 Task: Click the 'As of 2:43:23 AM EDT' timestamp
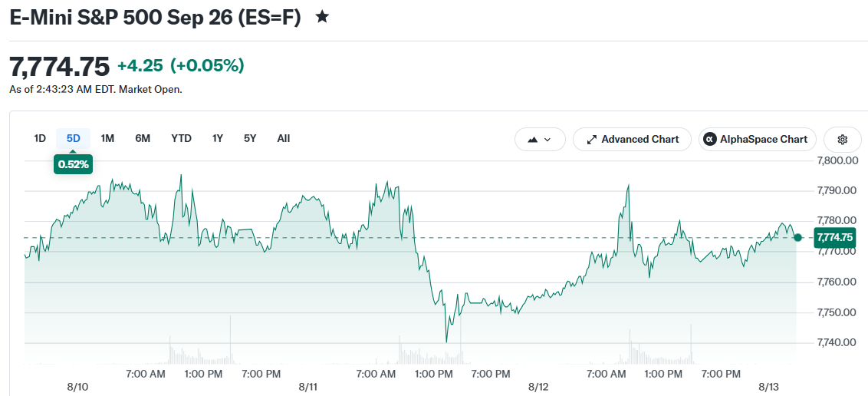[96, 88]
